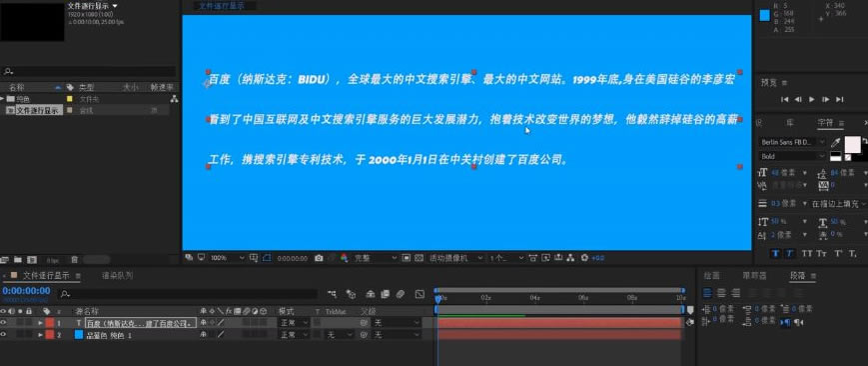Toggle Faux Bold text style

point(775,253)
